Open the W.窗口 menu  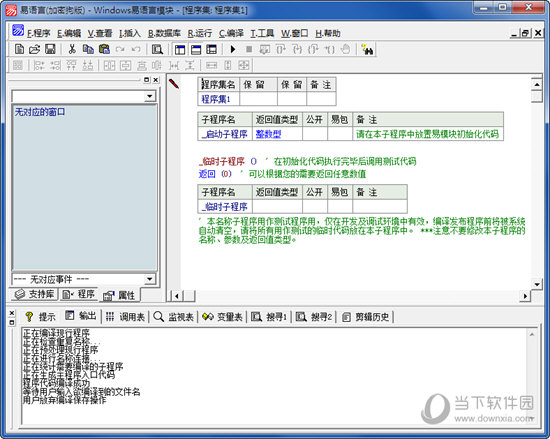coord(295,34)
